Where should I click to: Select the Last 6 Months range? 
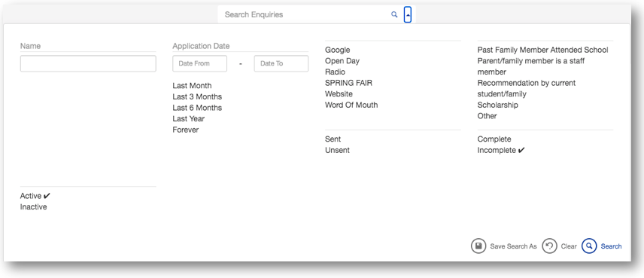point(197,108)
